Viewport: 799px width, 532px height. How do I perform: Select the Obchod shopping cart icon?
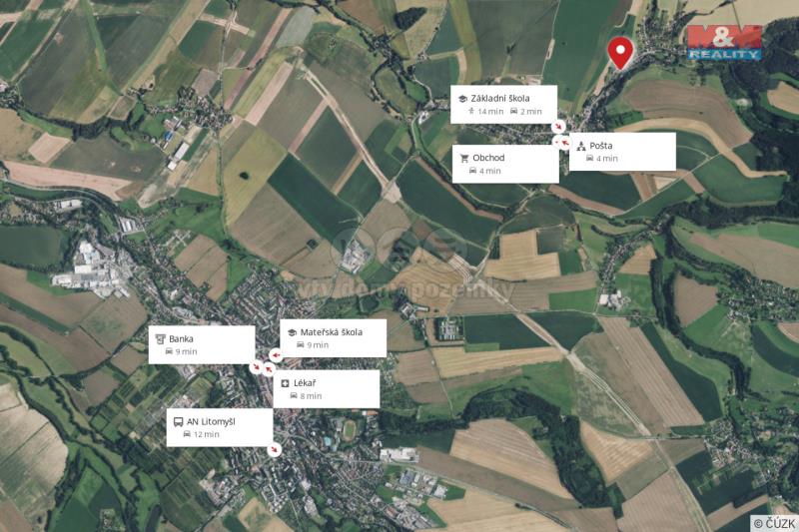coord(464,159)
